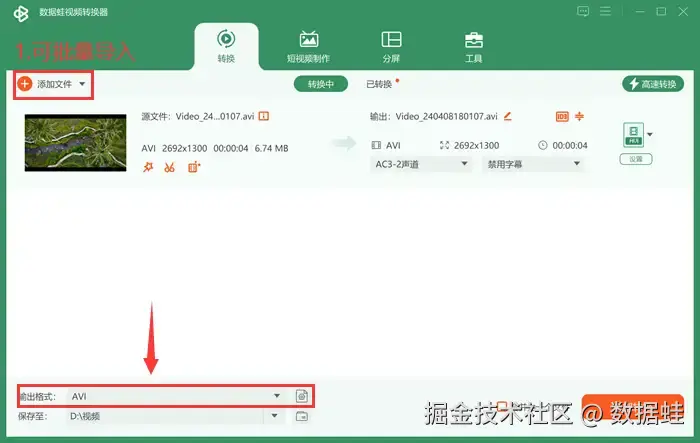Browse output folder icon
Viewport: 700px width, 443px height.
click(x=302, y=416)
